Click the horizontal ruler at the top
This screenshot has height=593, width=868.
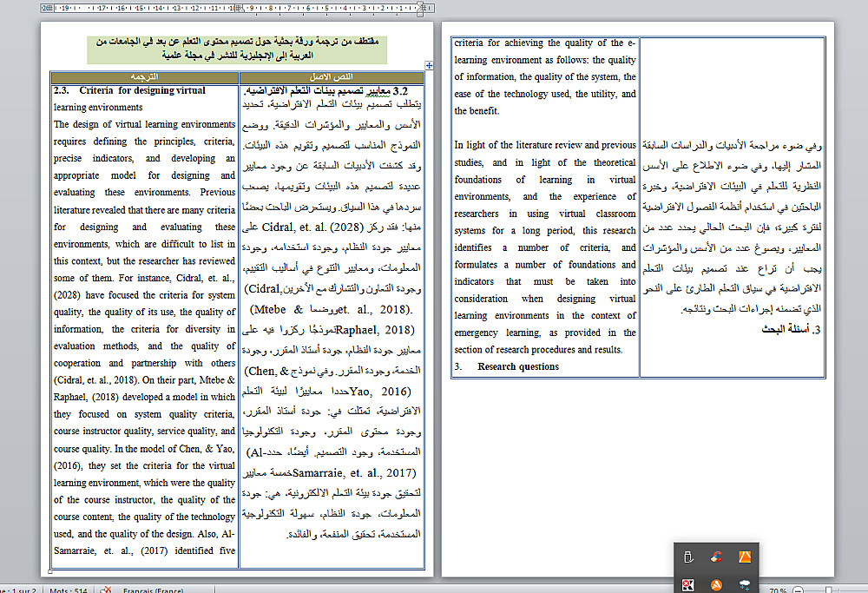238,9
